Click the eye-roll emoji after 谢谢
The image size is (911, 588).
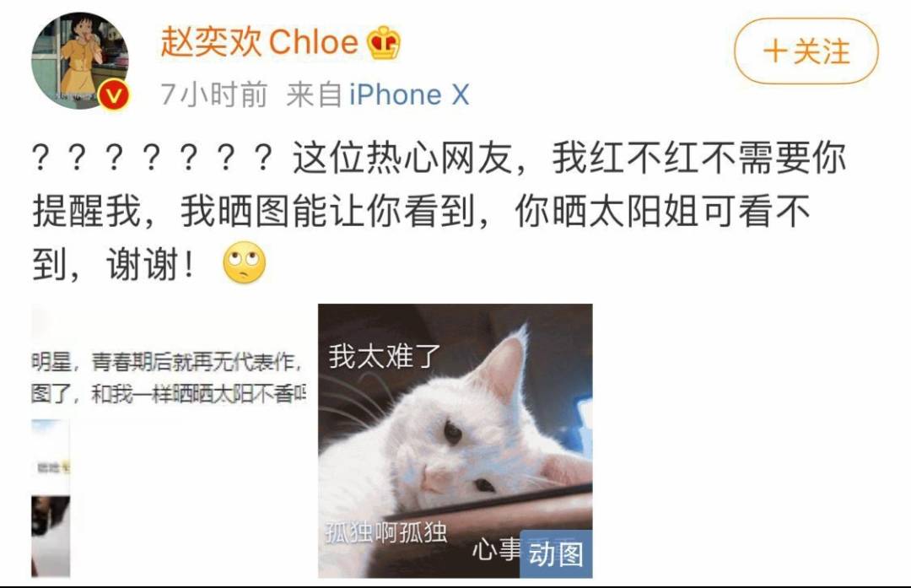pyautogui.click(x=245, y=262)
